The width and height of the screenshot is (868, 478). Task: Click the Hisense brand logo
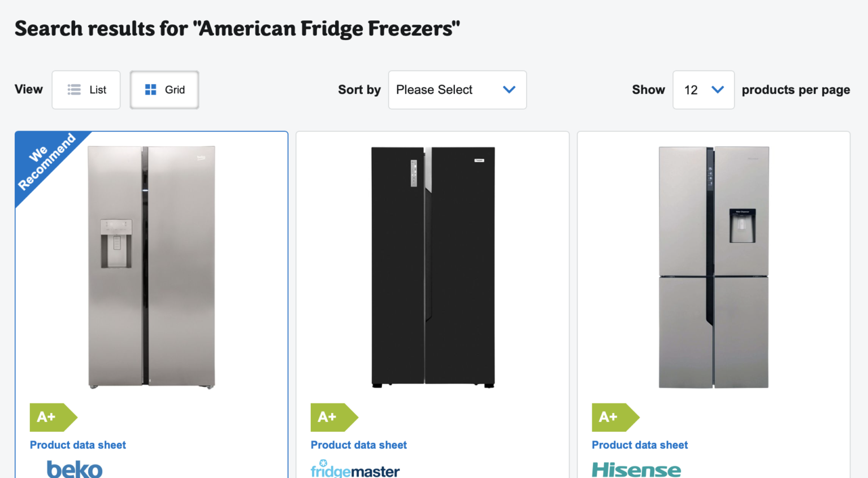(636, 470)
